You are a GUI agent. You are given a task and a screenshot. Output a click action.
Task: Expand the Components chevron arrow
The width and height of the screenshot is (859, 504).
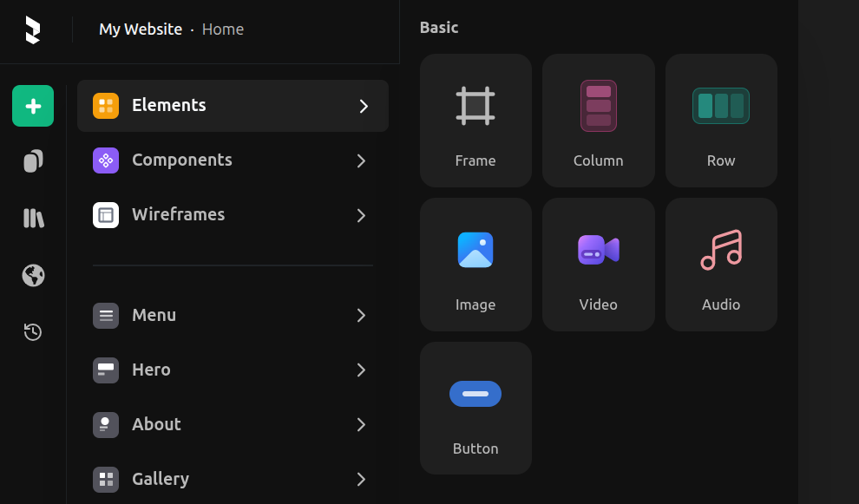362,160
